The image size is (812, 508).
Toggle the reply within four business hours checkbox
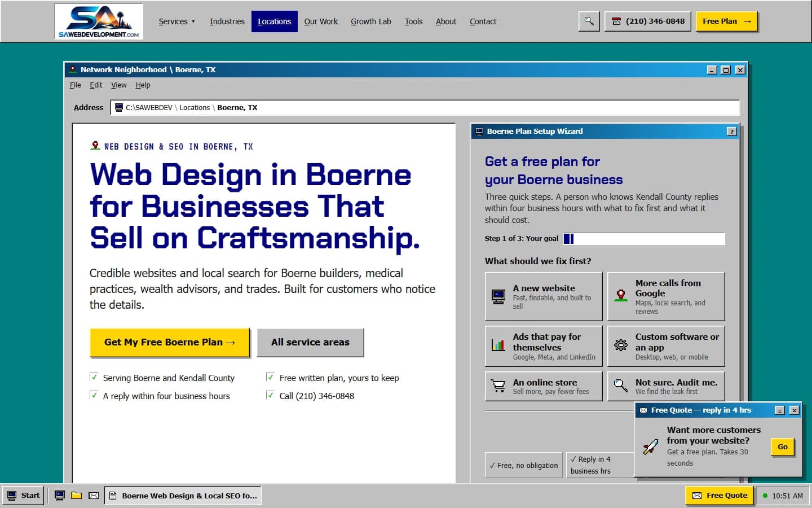(94, 395)
